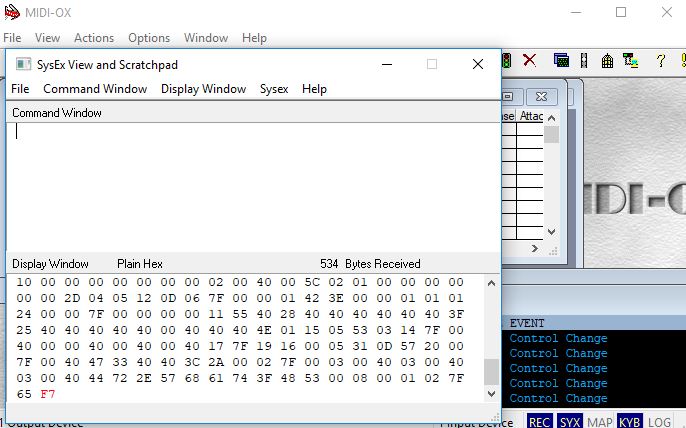Click the Display Window scrollbar up arrow

(491, 283)
